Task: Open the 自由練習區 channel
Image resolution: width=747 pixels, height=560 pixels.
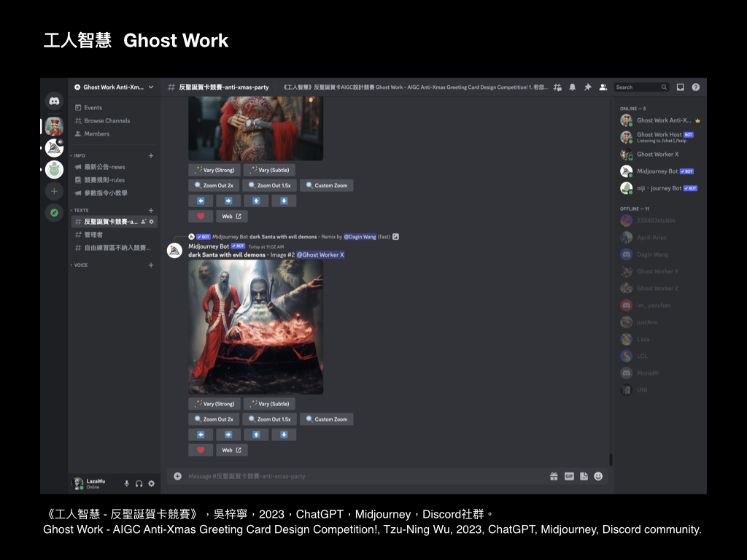Action: pyautogui.click(x=115, y=248)
